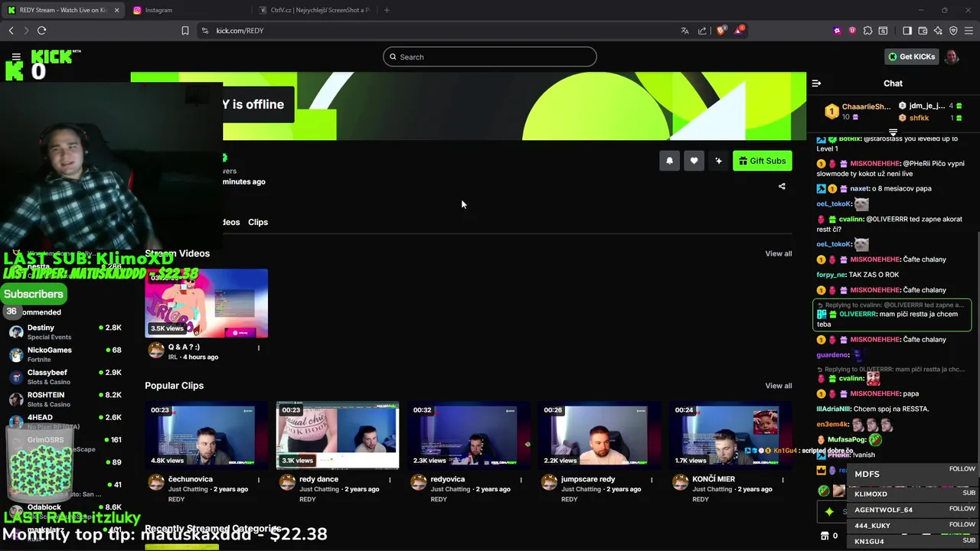Click shfkk gifter entry in chat

click(x=931, y=118)
